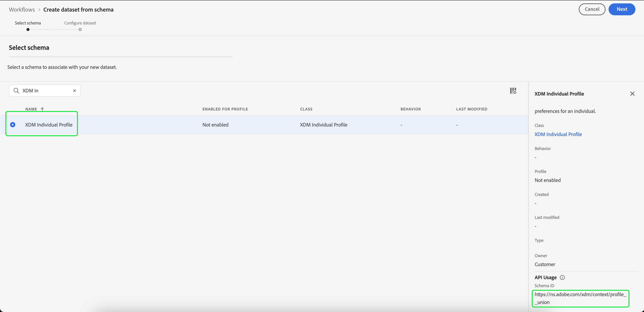
Task: Click the Cancel button
Action: click(x=592, y=9)
